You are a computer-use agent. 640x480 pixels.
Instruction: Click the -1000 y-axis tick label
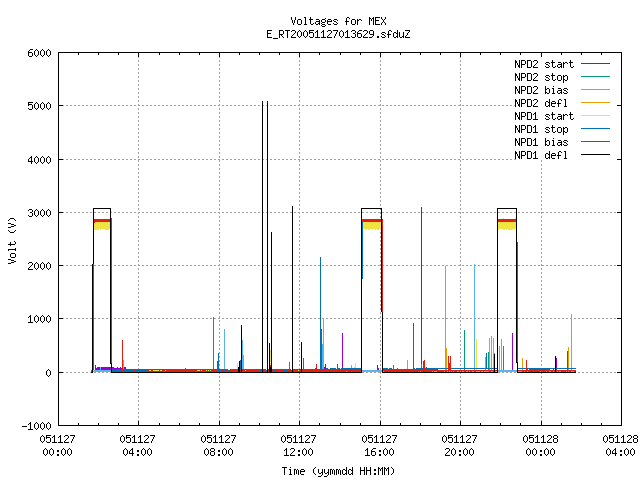tap(37, 426)
